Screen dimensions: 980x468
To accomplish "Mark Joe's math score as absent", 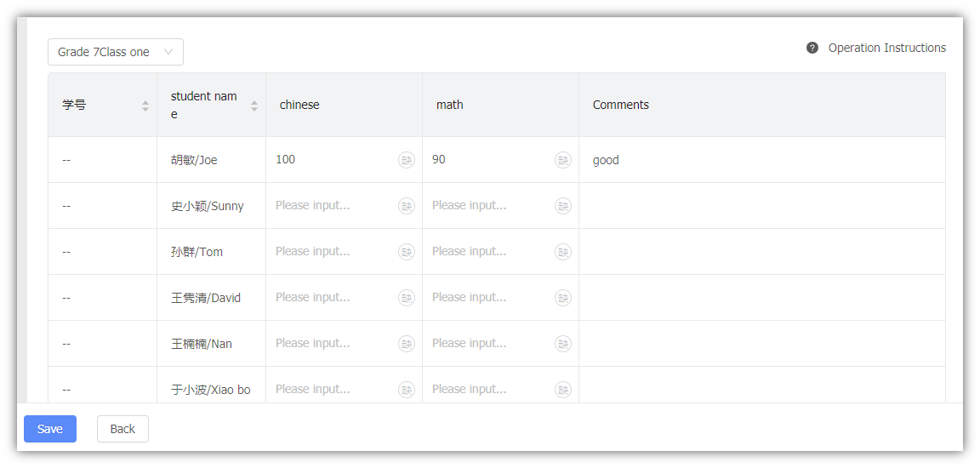I will tap(563, 160).
